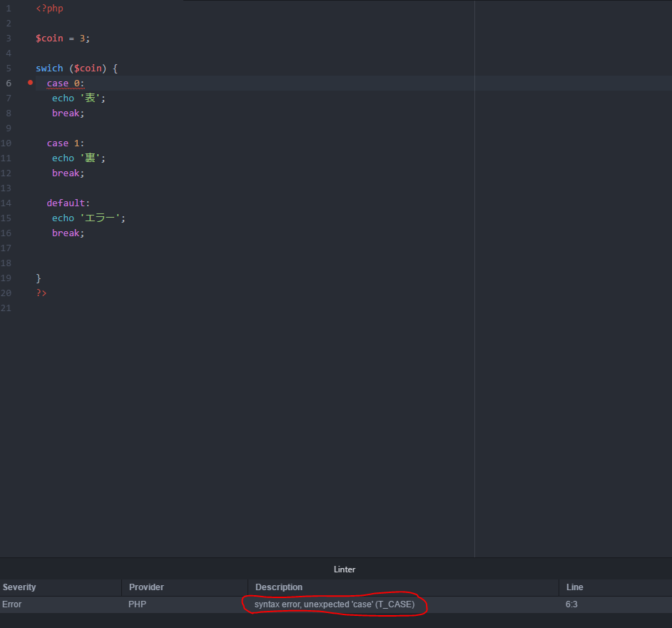Screen dimensions: 672x628
Task: Click the red error dot beside line 6
Action: [29, 83]
